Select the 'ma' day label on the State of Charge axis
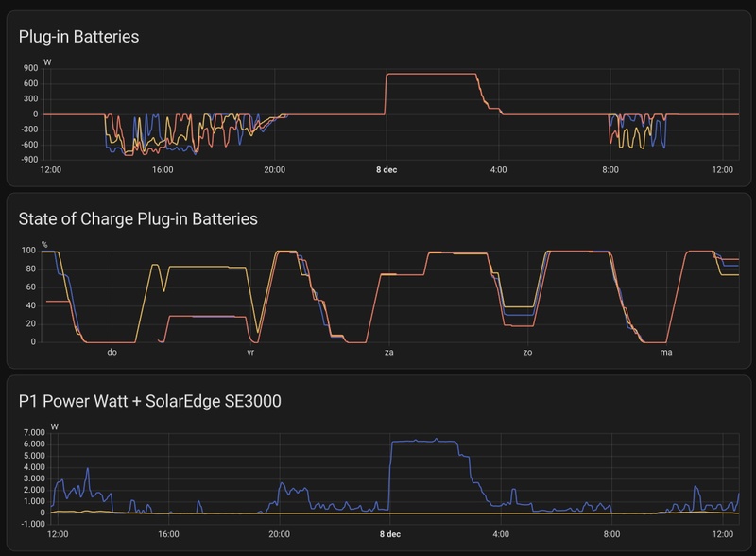Viewport: 756px width, 556px height. (x=666, y=353)
